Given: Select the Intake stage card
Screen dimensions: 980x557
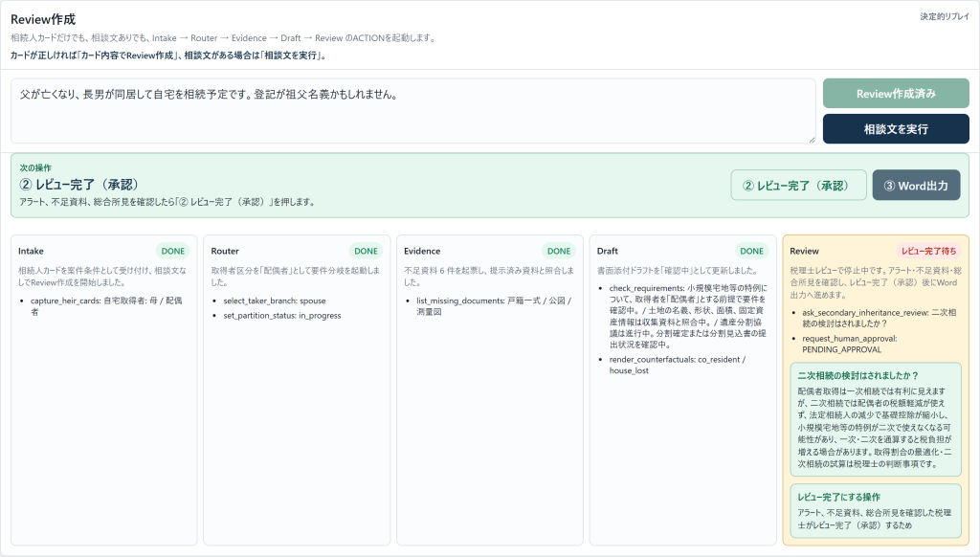Looking at the screenshot, I should click(103, 390).
